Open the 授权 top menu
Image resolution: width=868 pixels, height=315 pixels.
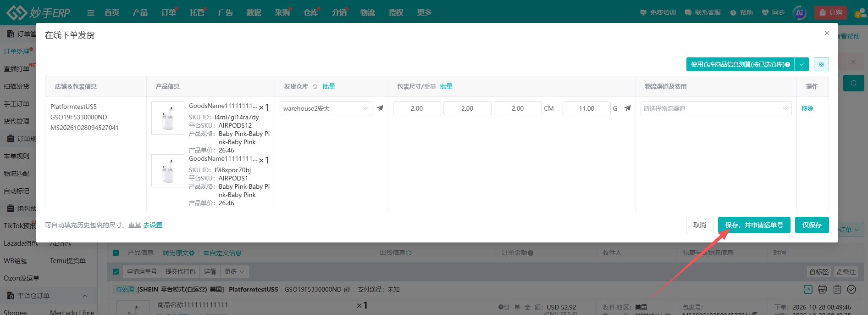(x=396, y=12)
